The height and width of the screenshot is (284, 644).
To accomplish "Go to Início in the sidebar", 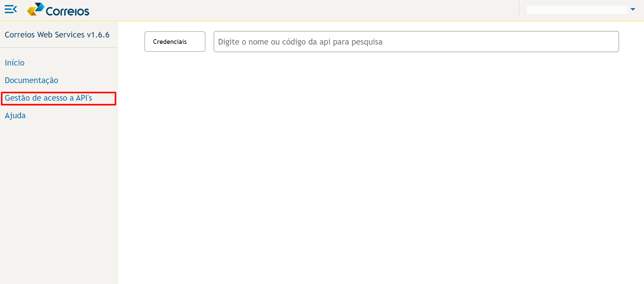I will pos(15,63).
